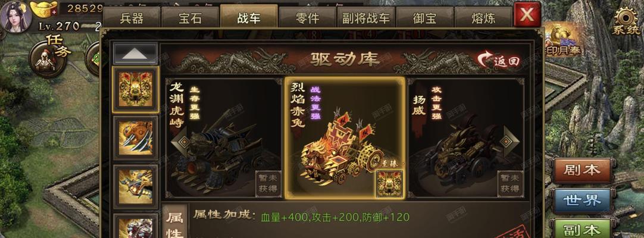Open the player avatar portrait
The image size is (644, 238).
pyautogui.click(x=15, y=15)
